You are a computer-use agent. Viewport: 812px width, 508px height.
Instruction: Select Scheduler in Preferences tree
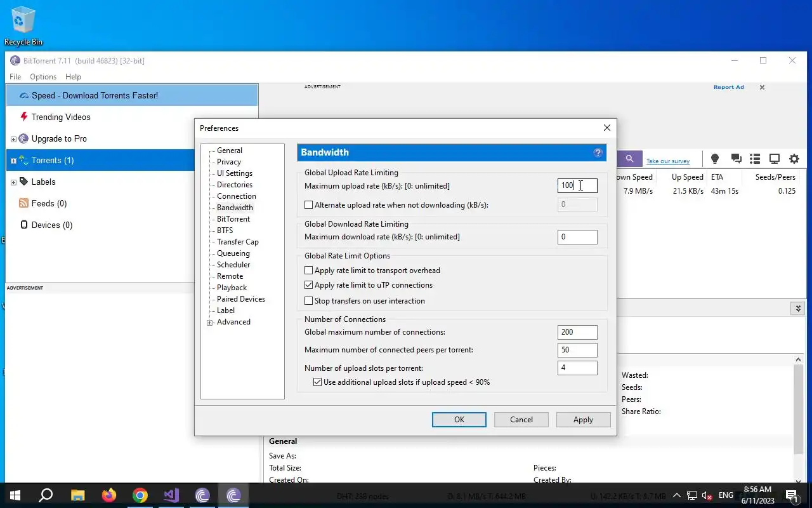(x=233, y=265)
